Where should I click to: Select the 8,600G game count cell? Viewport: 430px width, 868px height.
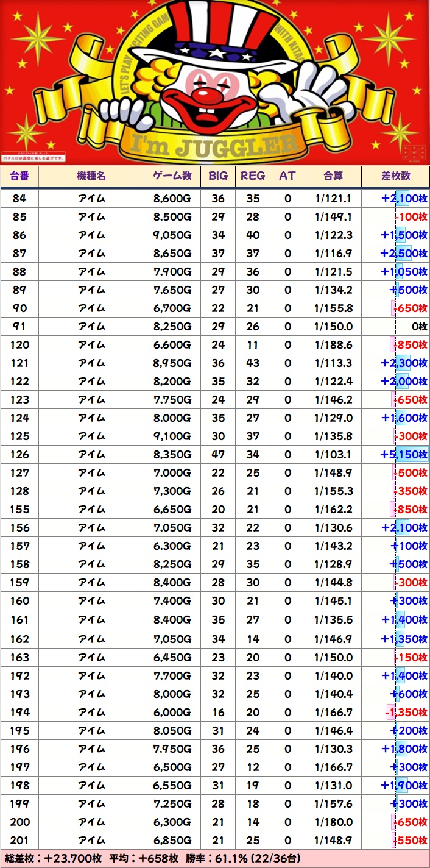(172, 199)
